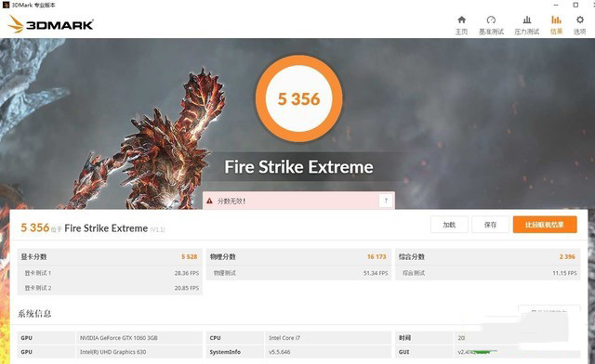The height and width of the screenshot is (364, 595).
Task: Go to the Home (主页) tab
Action: 461,25
